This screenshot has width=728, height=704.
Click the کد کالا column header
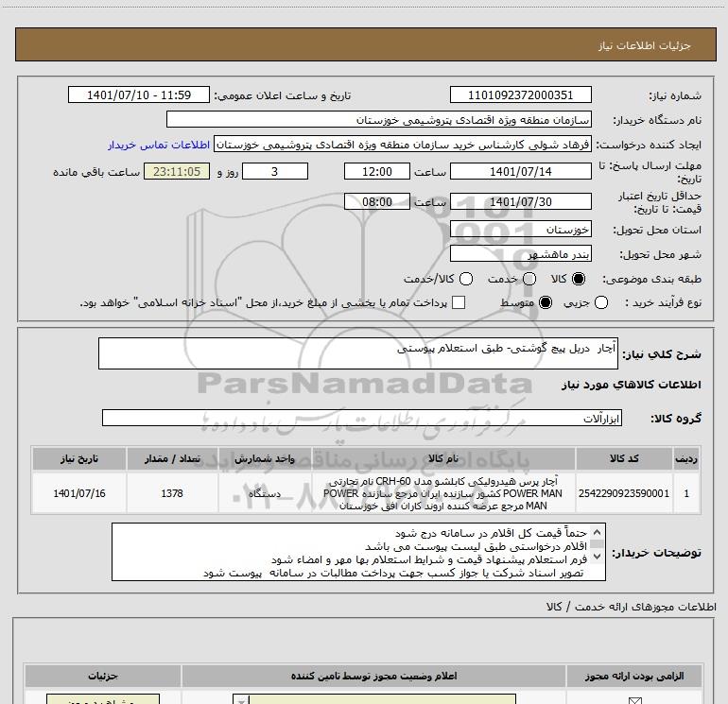624,459
